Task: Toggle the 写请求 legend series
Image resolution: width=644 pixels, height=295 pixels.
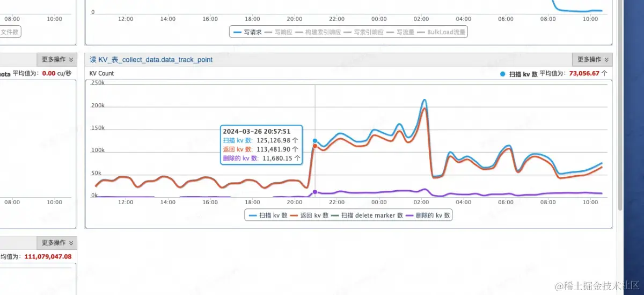Action: 247,32
